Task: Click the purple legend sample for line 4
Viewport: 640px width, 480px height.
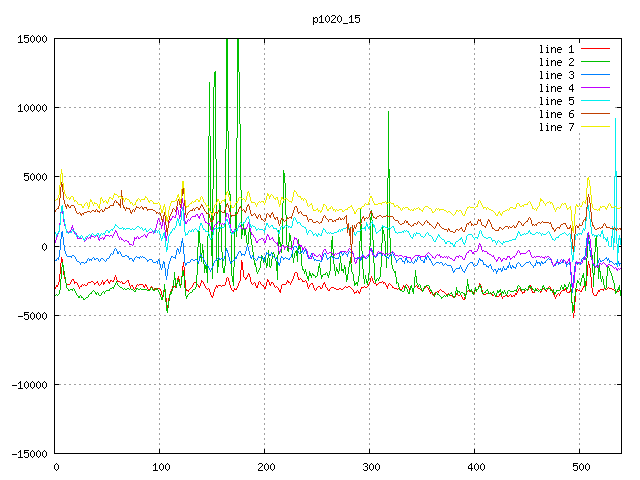Action: click(x=596, y=88)
